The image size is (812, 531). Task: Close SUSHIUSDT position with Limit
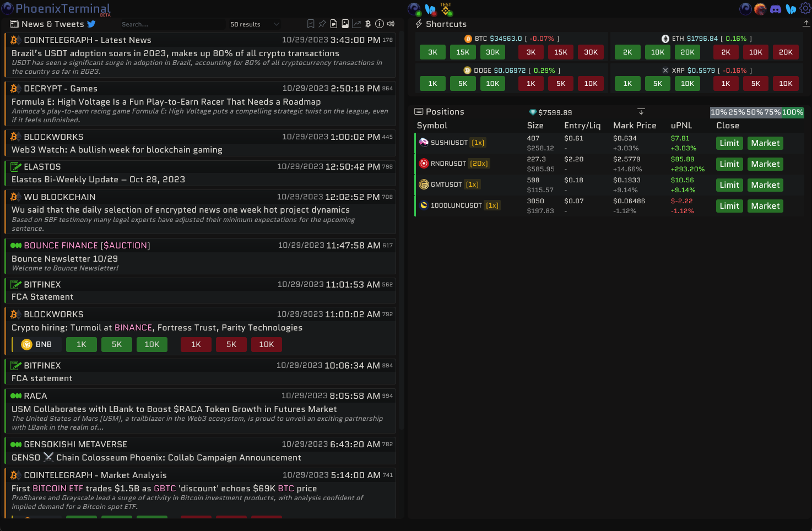729,143
